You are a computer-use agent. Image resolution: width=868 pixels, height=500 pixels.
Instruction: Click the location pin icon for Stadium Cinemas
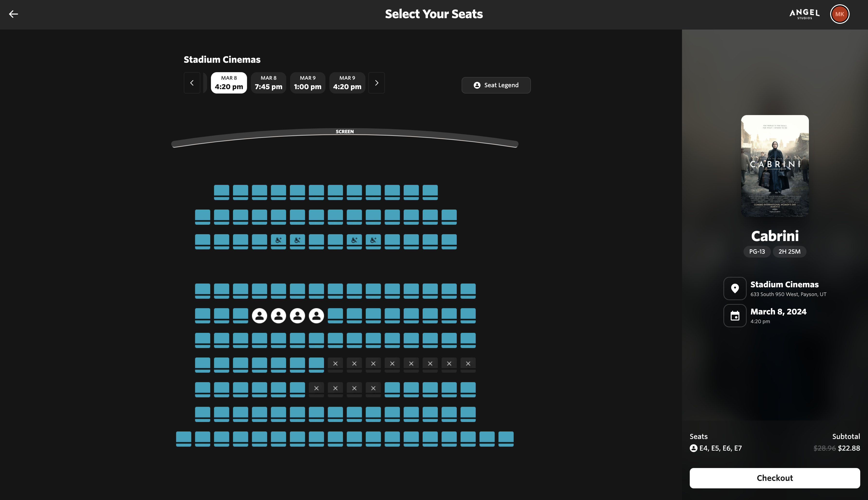click(x=735, y=289)
